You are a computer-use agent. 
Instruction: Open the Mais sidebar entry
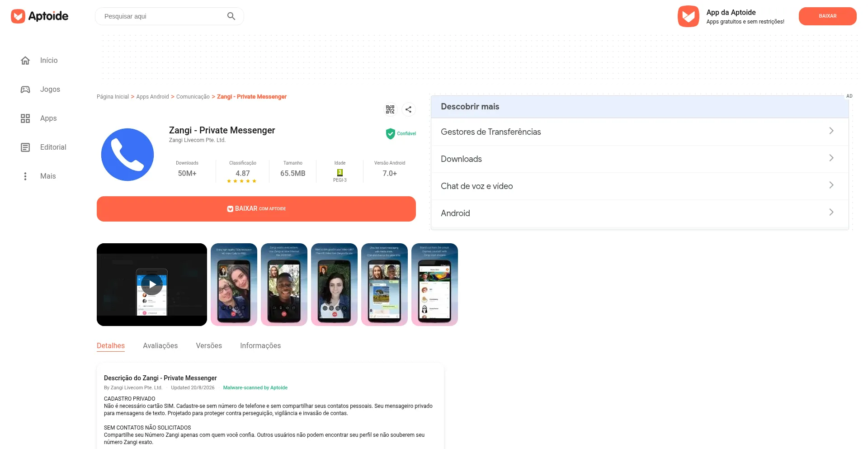[48, 176]
